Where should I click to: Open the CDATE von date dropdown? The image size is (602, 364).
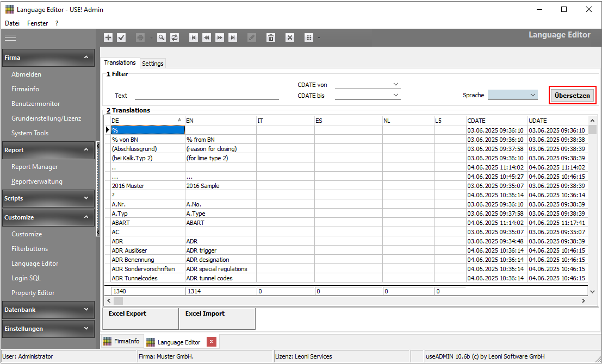(396, 84)
